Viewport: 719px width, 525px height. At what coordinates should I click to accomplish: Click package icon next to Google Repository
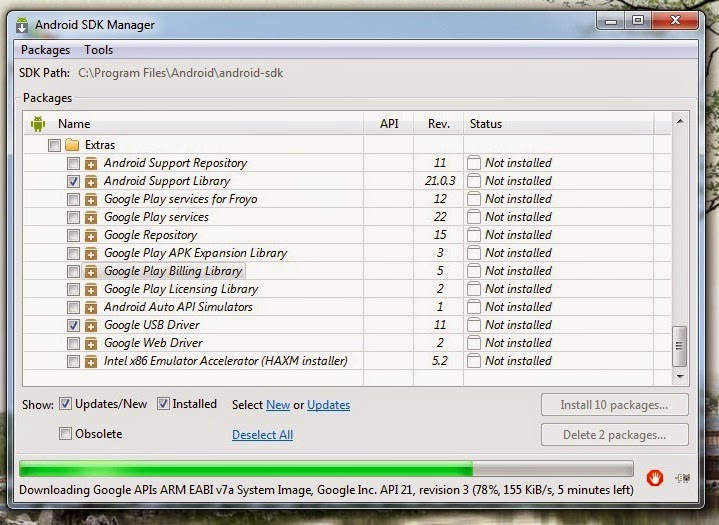coord(91,235)
